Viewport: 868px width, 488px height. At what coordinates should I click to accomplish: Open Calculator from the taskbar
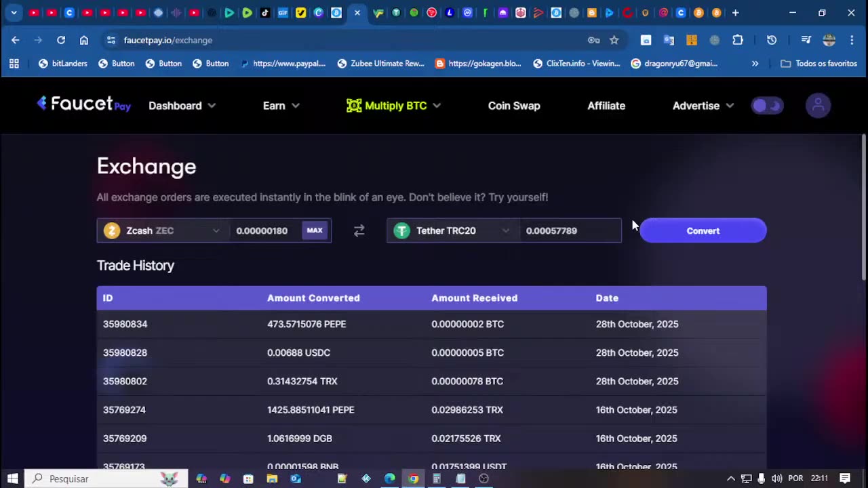pos(437,479)
